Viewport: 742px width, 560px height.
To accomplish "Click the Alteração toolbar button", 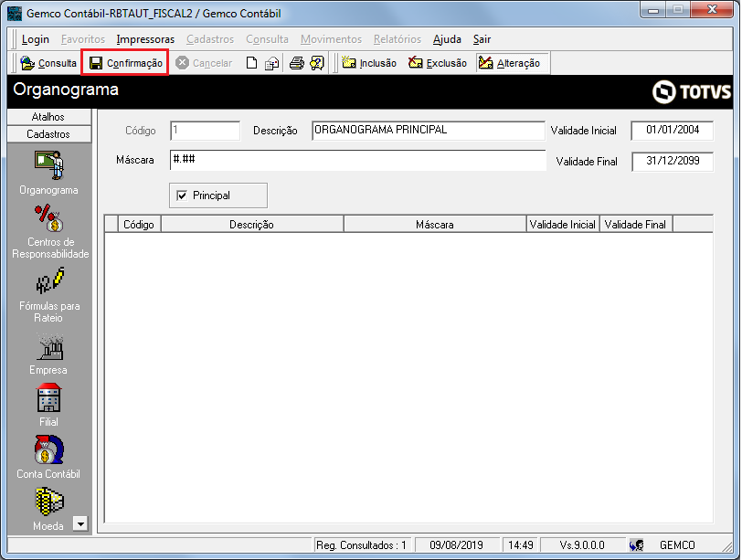I will [510, 63].
